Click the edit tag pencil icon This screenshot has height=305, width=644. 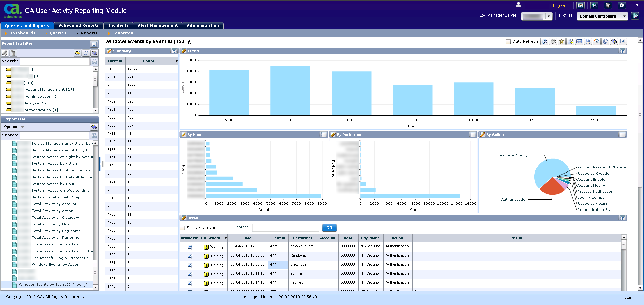click(x=5, y=53)
